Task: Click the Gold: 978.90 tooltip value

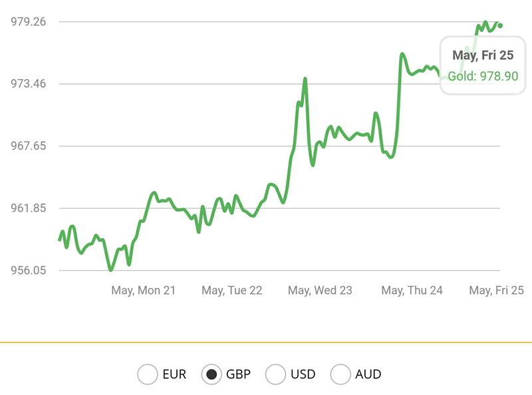Action: (x=483, y=76)
